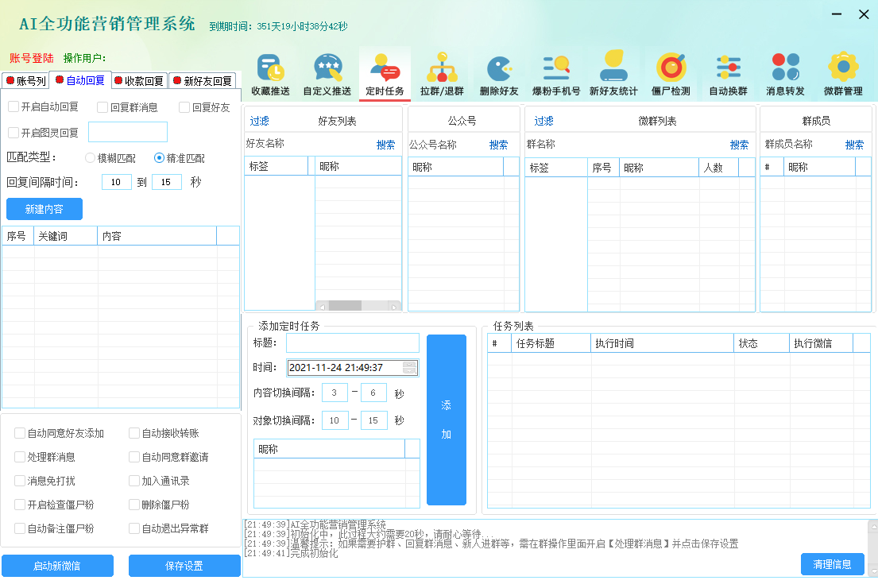Click the reply interval minimum field showing 10
This screenshot has width=878, height=588.
[117, 182]
